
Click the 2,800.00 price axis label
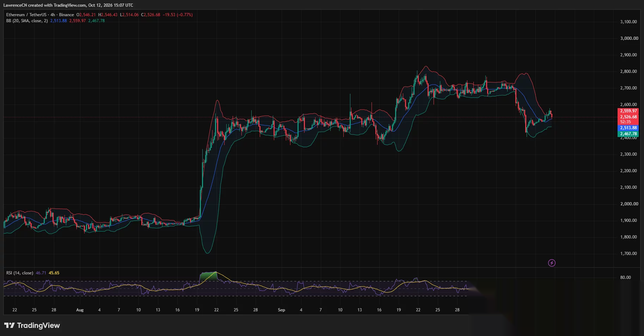pyautogui.click(x=628, y=71)
